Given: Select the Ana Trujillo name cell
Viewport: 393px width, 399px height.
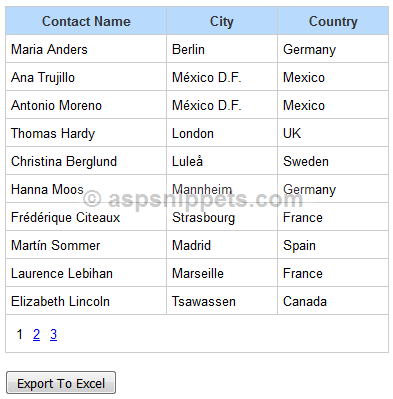Looking at the screenshot, I should coord(86,77).
